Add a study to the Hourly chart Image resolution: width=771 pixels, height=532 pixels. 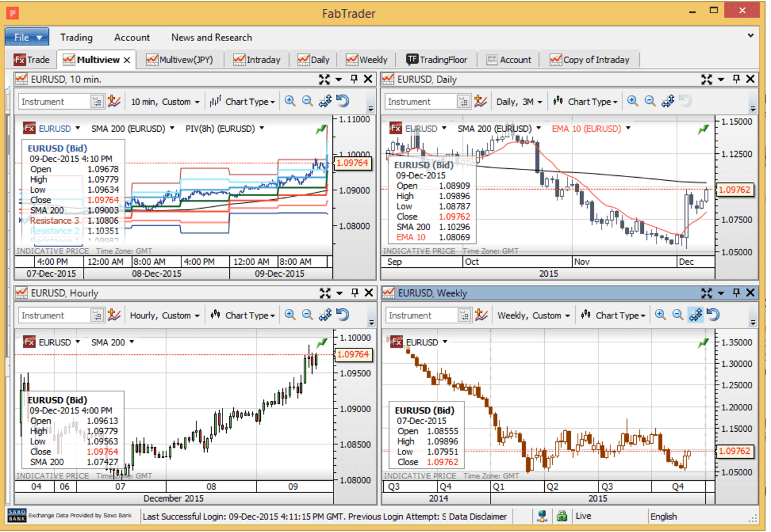click(113, 315)
